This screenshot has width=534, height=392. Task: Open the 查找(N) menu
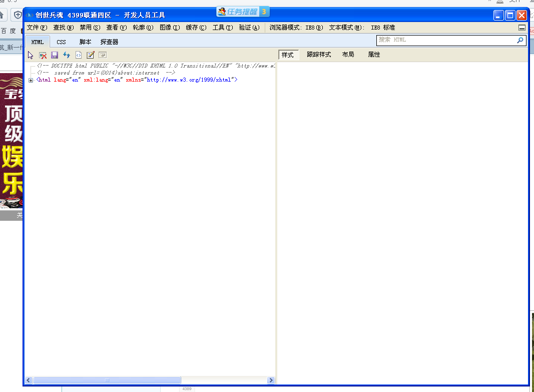point(64,28)
